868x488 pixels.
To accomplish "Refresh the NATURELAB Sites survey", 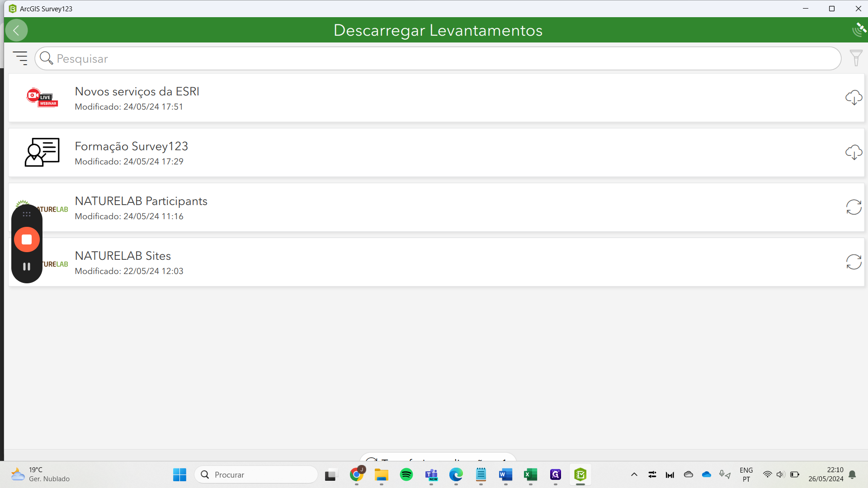I will pyautogui.click(x=854, y=262).
